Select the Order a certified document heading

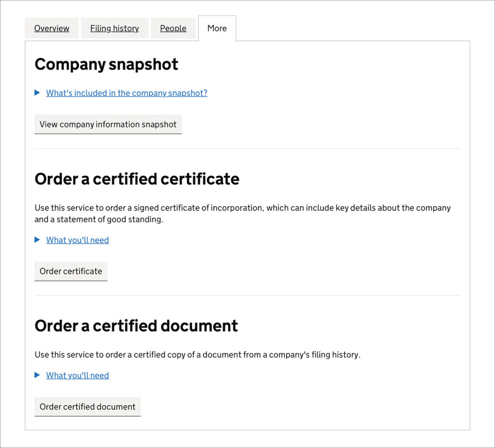136,326
